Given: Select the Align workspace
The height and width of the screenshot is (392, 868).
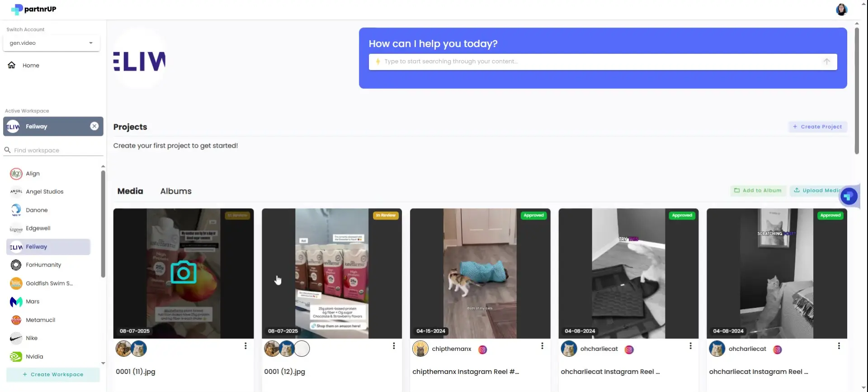Looking at the screenshot, I should (x=48, y=173).
